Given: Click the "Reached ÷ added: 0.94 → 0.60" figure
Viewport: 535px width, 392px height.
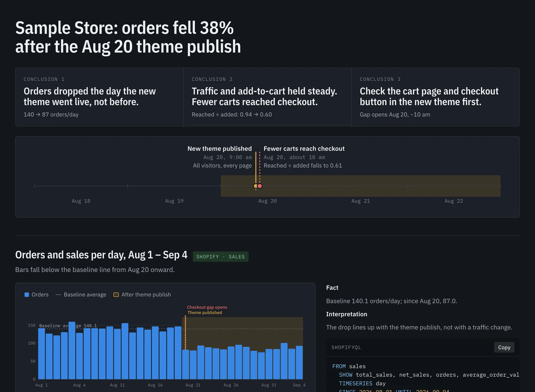Looking at the screenshot, I should pos(232,115).
